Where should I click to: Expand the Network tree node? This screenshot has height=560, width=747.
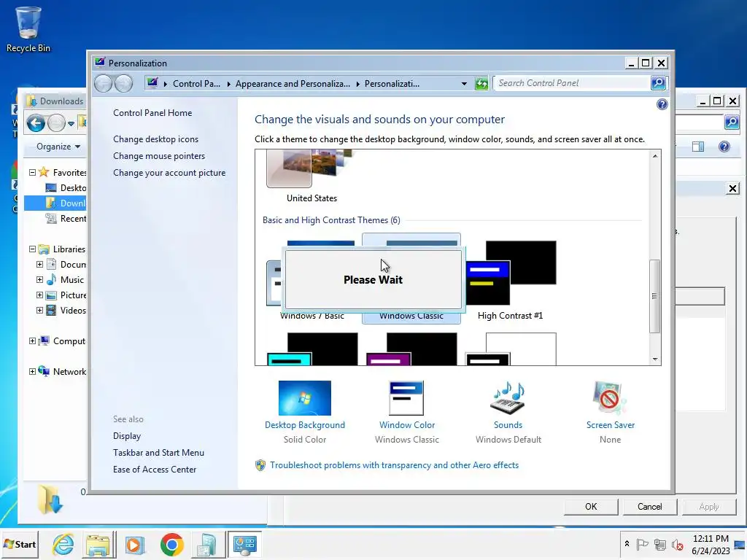coord(32,371)
